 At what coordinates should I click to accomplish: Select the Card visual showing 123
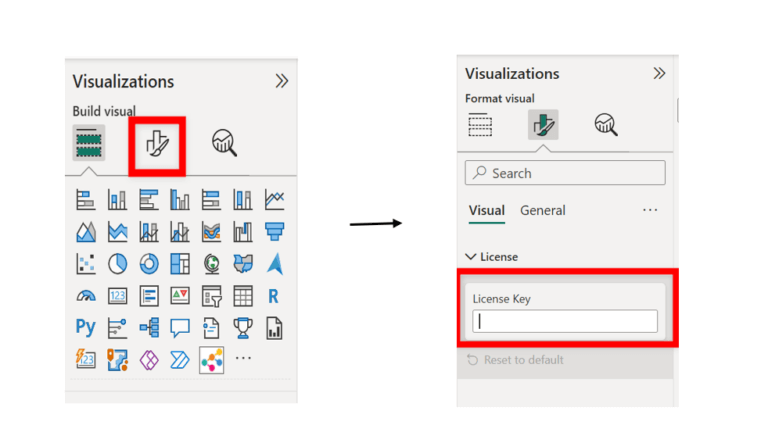117,296
